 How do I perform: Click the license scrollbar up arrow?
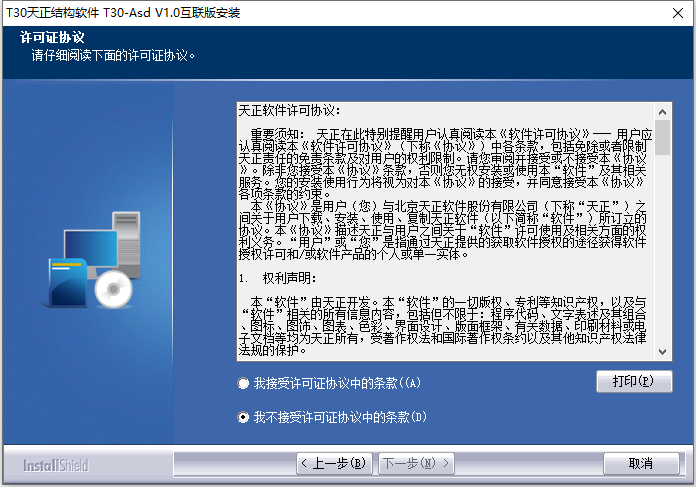coord(663,110)
